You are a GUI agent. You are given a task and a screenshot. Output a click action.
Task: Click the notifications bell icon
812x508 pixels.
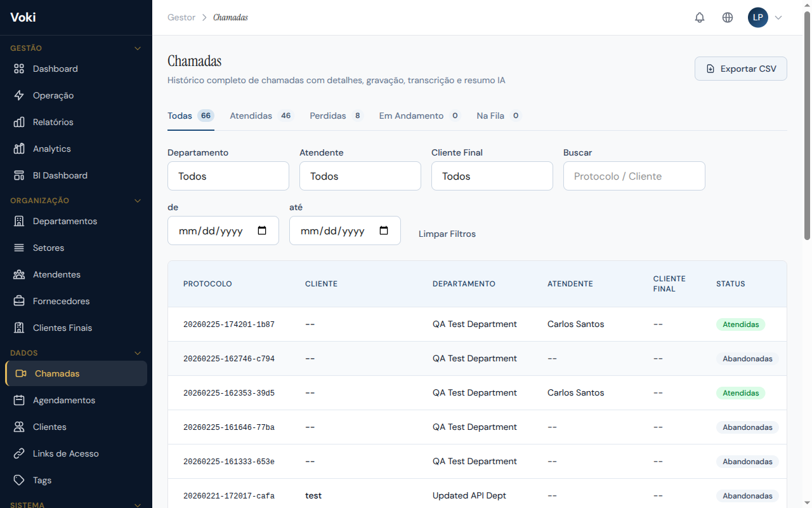click(700, 18)
